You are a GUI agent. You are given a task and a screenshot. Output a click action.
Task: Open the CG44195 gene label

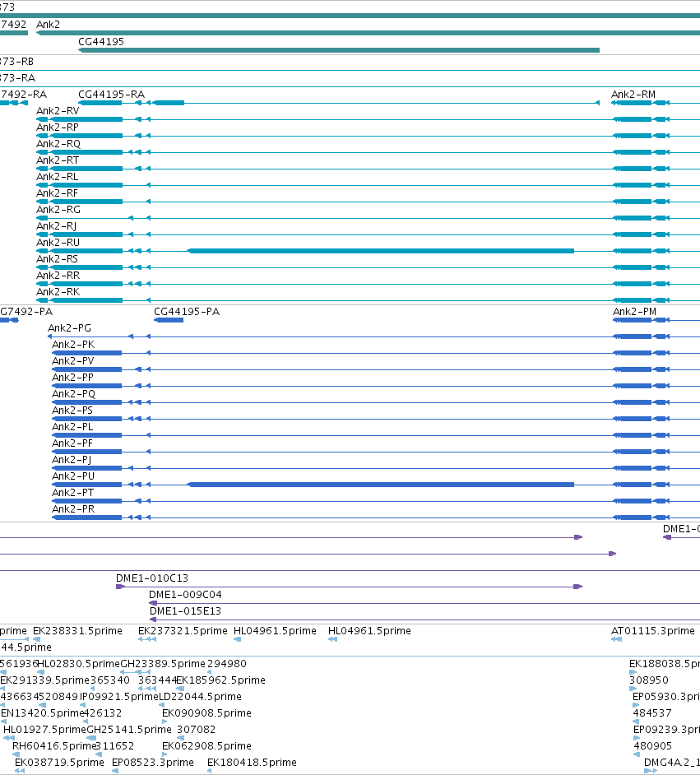coord(101,41)
